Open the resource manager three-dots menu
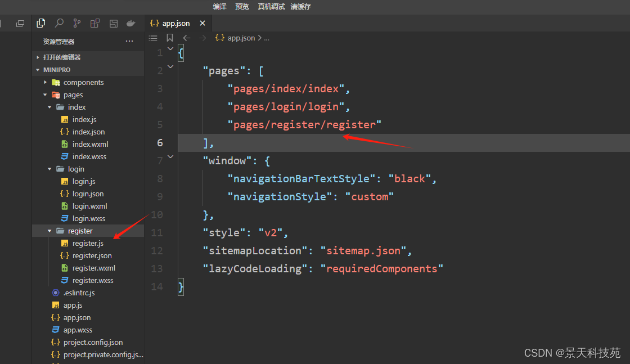 (x=129, y=41)
